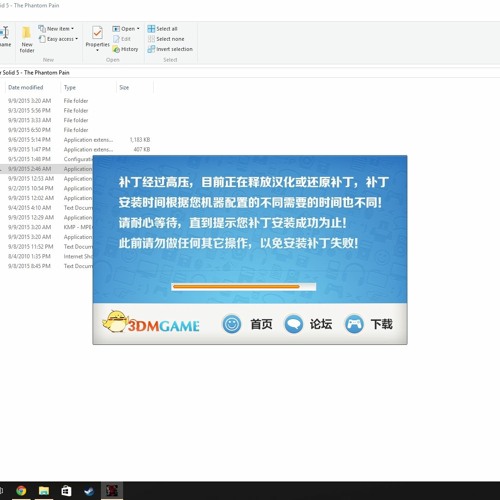500x500 pixels.
Task: Expand the Properties dropdown arrow
Action: point(97,50)
